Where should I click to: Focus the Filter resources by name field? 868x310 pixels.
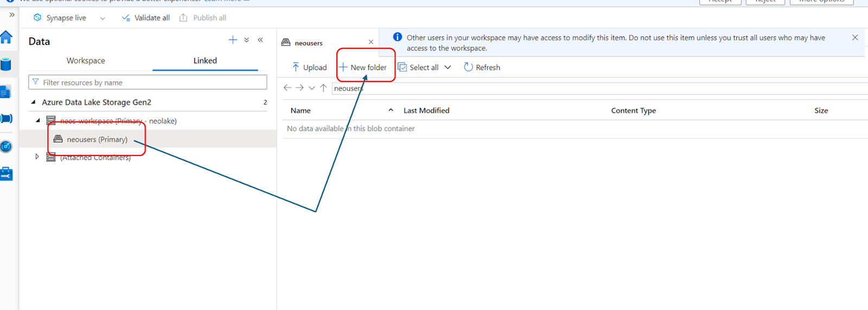148,82
